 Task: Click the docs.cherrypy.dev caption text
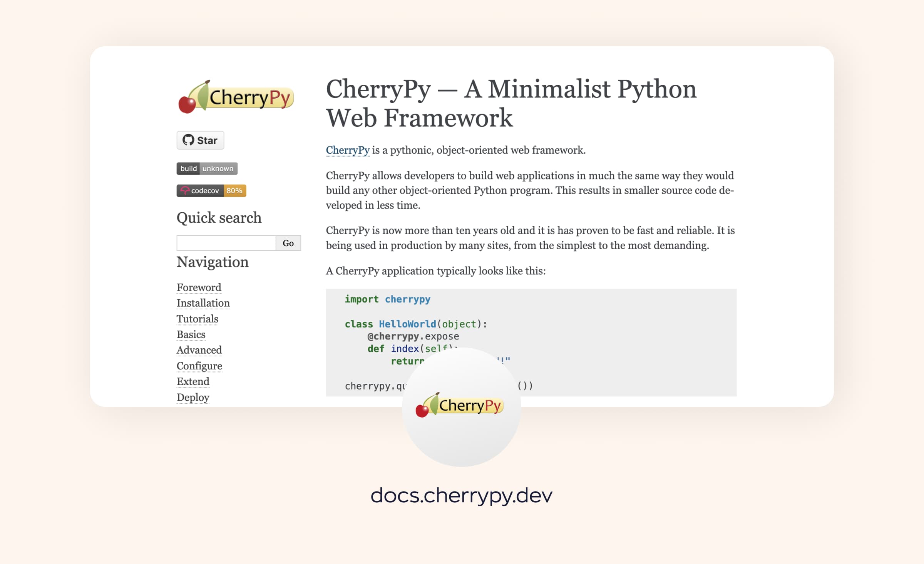(x=461, y=495)
